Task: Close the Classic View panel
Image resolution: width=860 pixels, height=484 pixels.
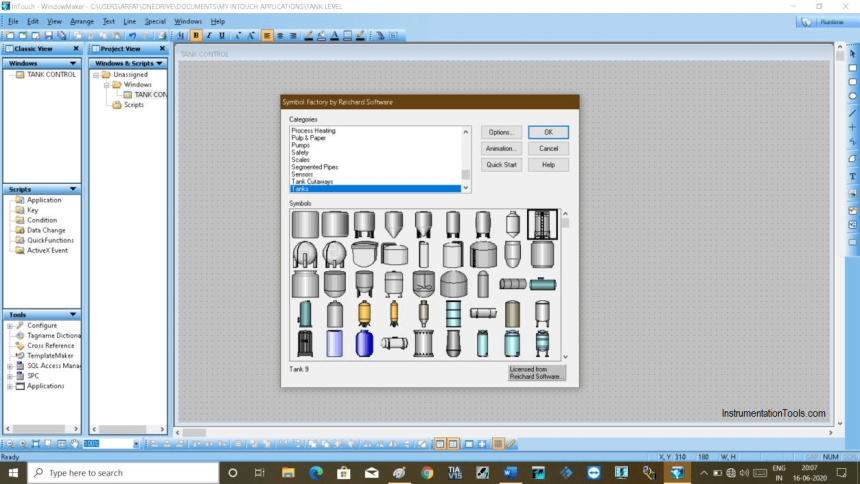Action: click(76, 49)
